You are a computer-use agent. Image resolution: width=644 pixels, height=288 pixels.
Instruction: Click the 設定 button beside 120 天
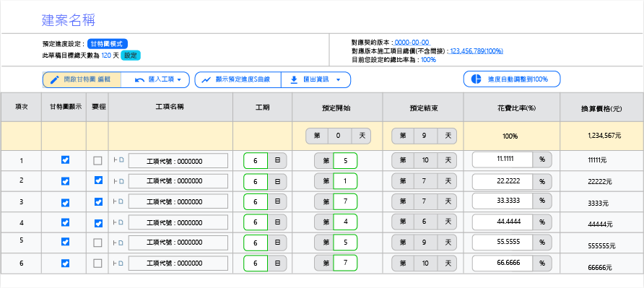131,56
